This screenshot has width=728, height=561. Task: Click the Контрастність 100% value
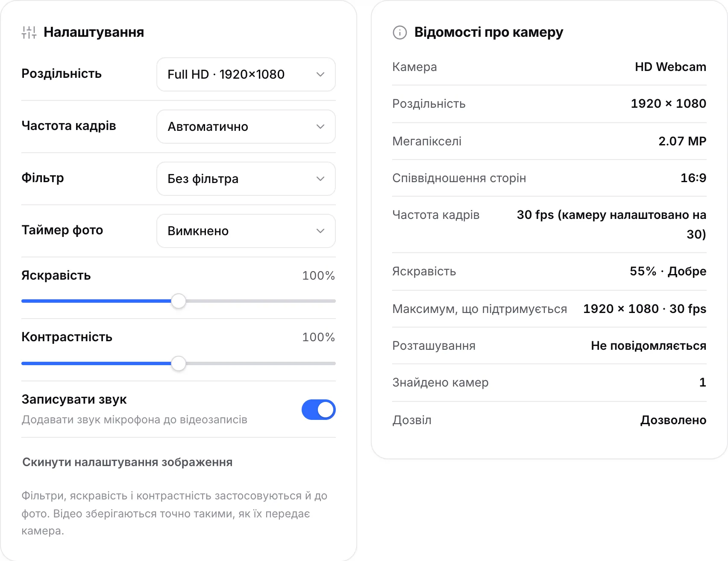click(318, 337)
